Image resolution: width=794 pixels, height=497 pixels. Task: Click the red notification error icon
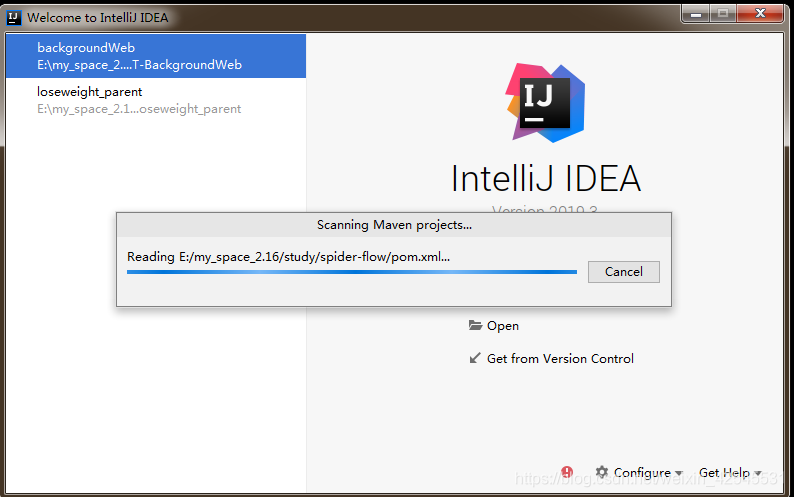click(x=567, y=472)
